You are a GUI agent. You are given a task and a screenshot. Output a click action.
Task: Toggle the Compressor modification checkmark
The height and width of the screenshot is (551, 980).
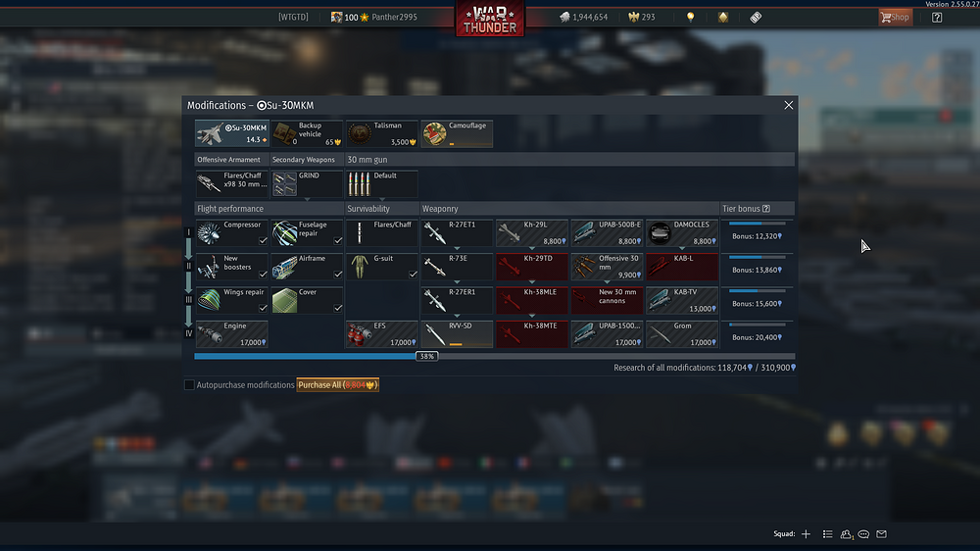(x=263, y=241)
